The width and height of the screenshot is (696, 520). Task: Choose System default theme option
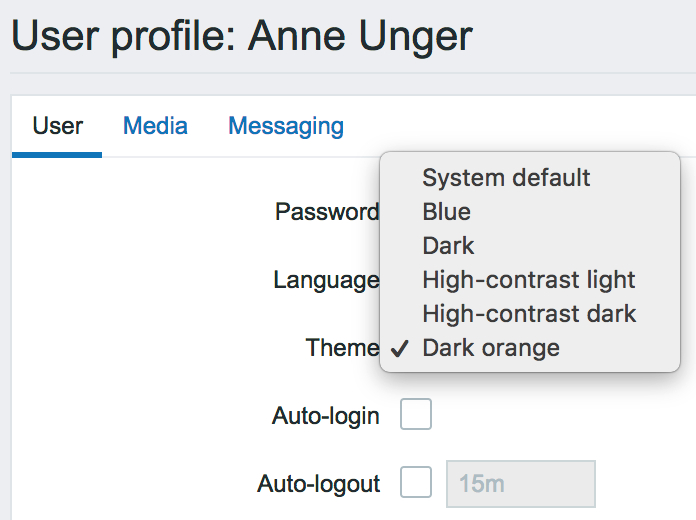coord(506,178)
